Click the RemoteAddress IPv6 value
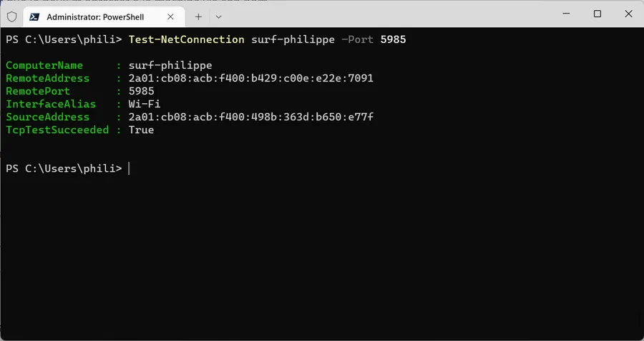 tap(251, 78)
